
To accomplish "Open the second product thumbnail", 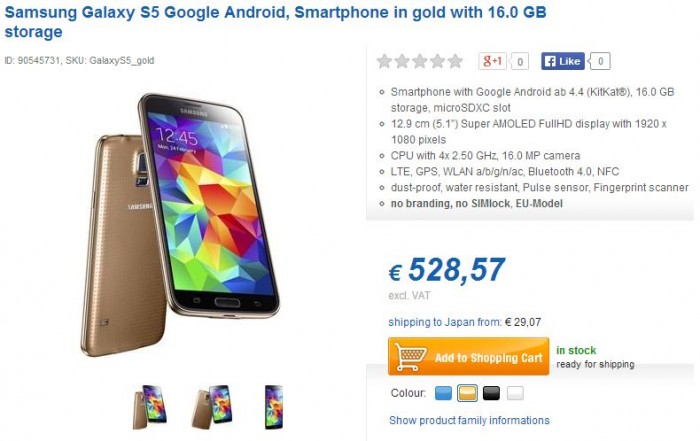I will 212,407.
